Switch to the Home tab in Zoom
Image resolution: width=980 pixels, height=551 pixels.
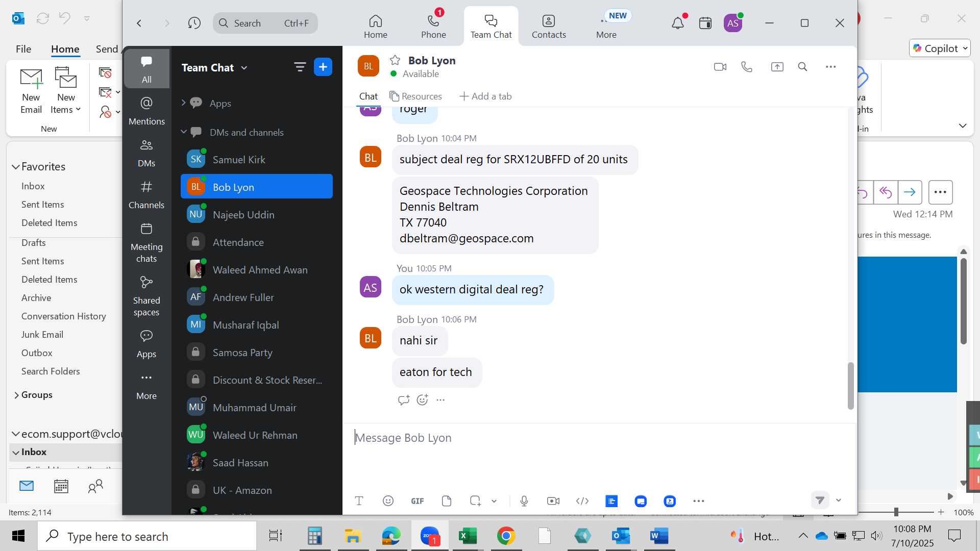(x=376, y=27)
